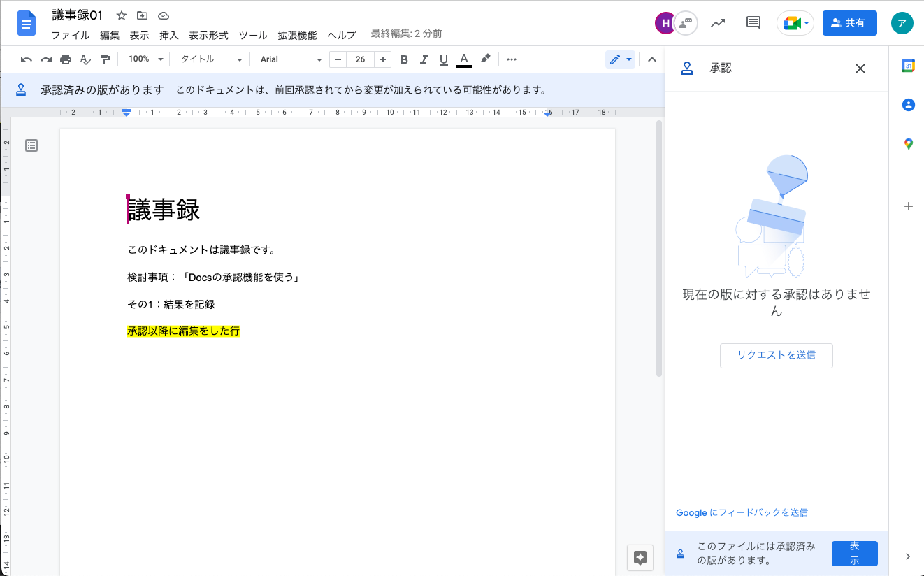924x576 pixels.
Task: Open the タイトル paragraph style dropdown
Action: 211,59
